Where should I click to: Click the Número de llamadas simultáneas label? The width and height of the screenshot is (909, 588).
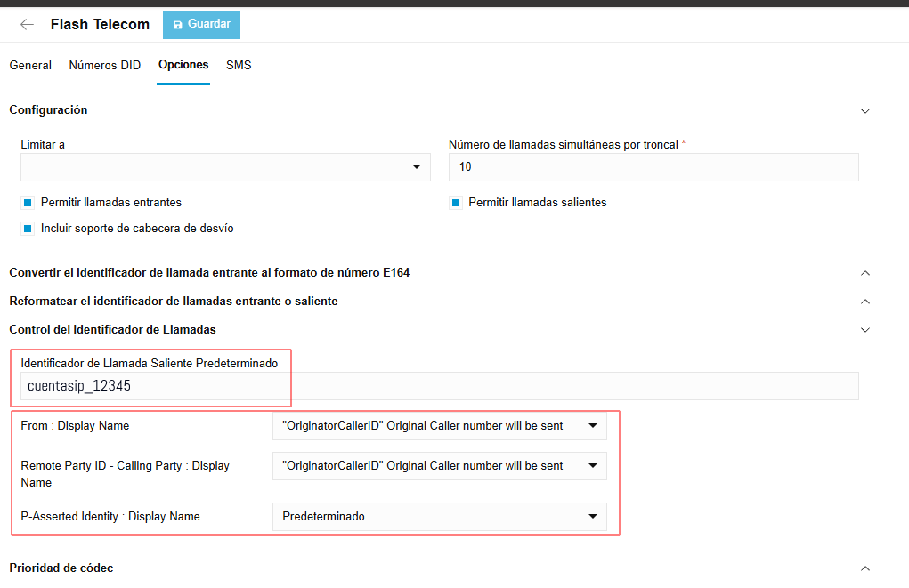pyautogui.click(x=564, y=145)
